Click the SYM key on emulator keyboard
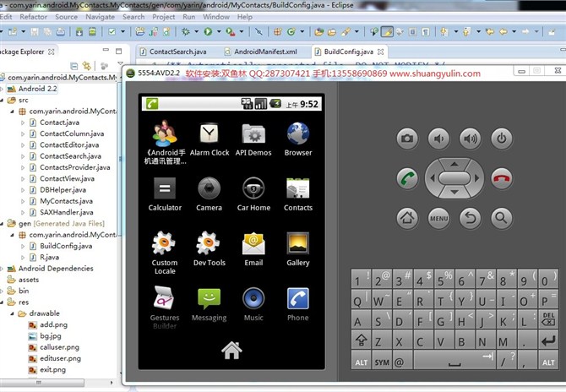566x392 pixels. (382, 361)
